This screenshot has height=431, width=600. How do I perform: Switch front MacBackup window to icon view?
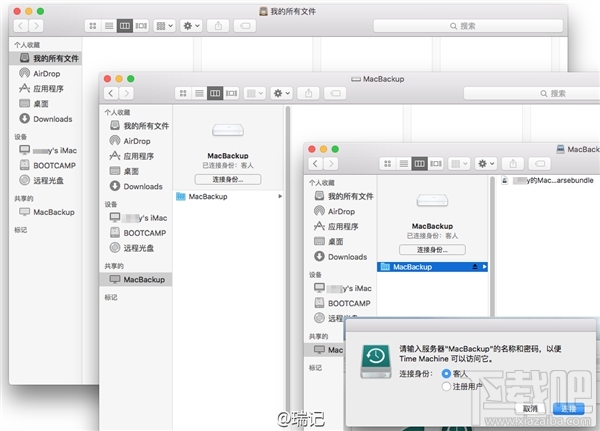pos(388,163)
